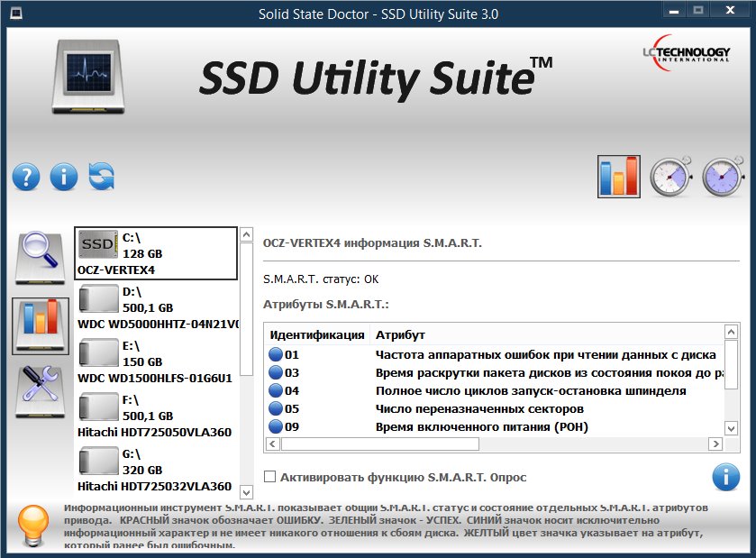Screen dimensions: 756x558
Task: Open the help question mark icon
Action: [x=26, y=177]
